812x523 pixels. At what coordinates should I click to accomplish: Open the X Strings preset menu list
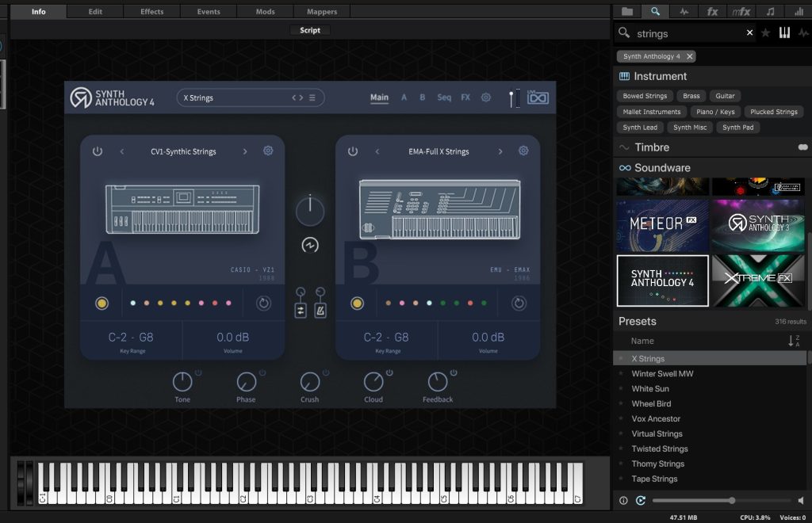click(312, 98)
